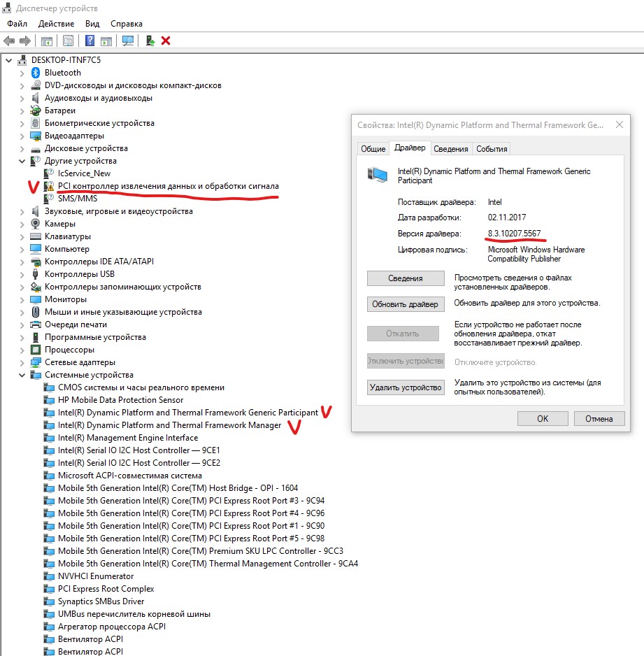Click the warning icon of PCI контроллер device
The image size is (644, 656).
click(49, 186)
